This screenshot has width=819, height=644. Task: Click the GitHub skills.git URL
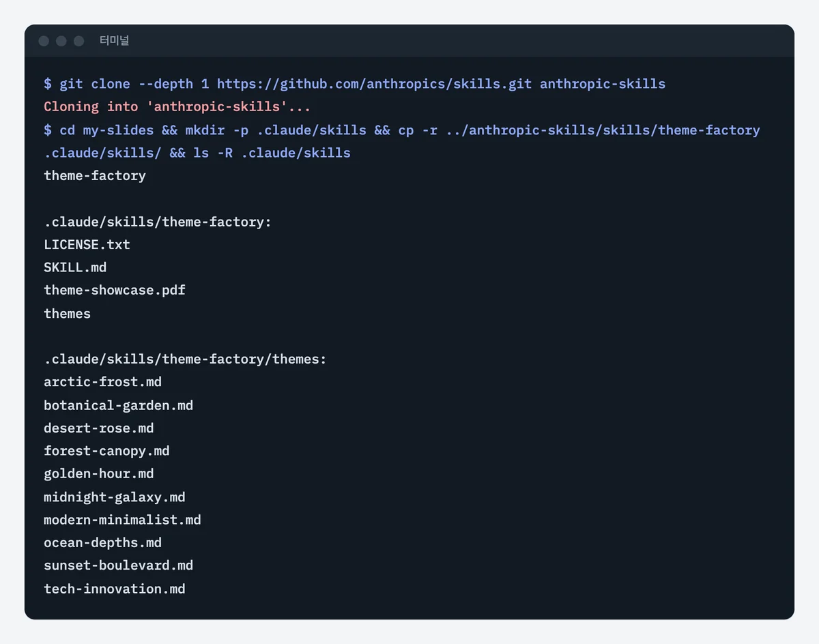coord(374,84)
